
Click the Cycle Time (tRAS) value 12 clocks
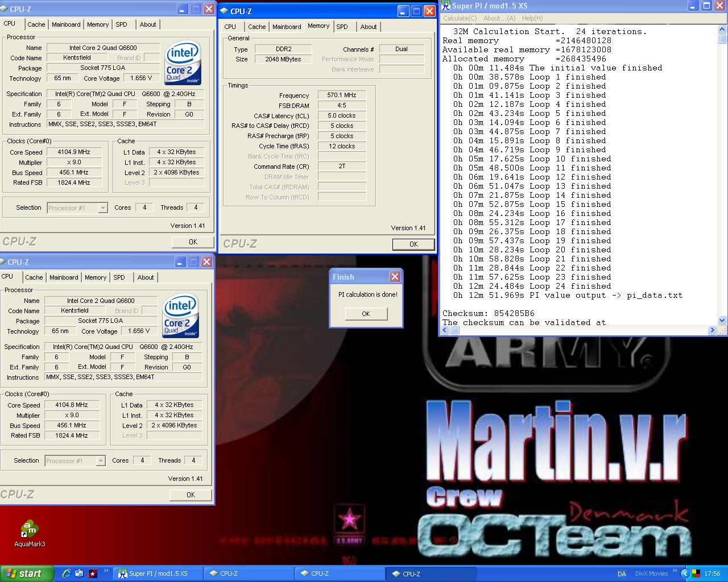coord(342,146)
